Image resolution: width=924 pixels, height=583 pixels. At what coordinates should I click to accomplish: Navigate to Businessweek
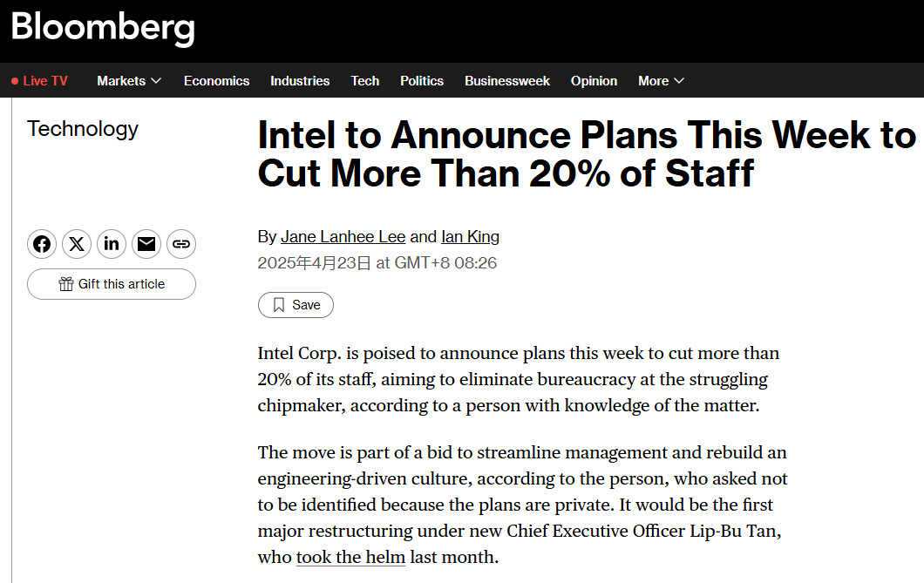[507, 81]
